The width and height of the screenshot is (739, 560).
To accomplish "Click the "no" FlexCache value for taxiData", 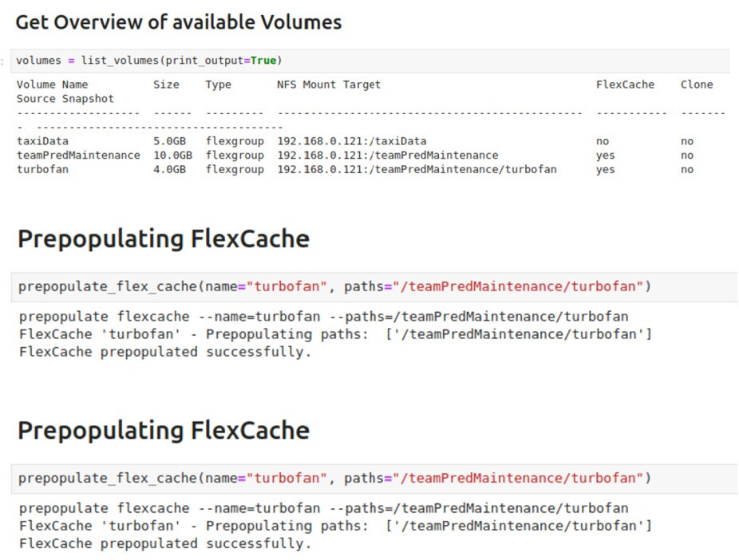I will [x=603, y=141].
